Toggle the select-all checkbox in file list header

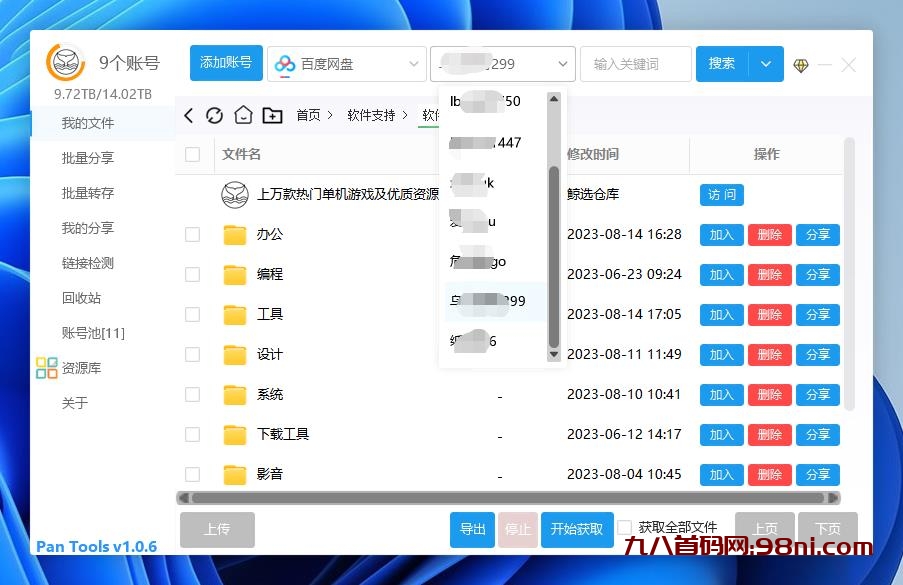pyautogui.click(x=191, y=155)
